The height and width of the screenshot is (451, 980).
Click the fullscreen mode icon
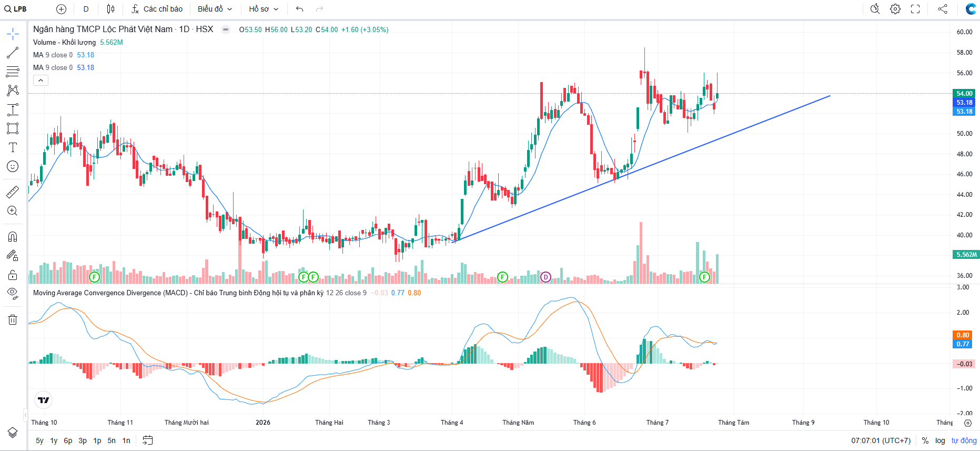point(915,9)
